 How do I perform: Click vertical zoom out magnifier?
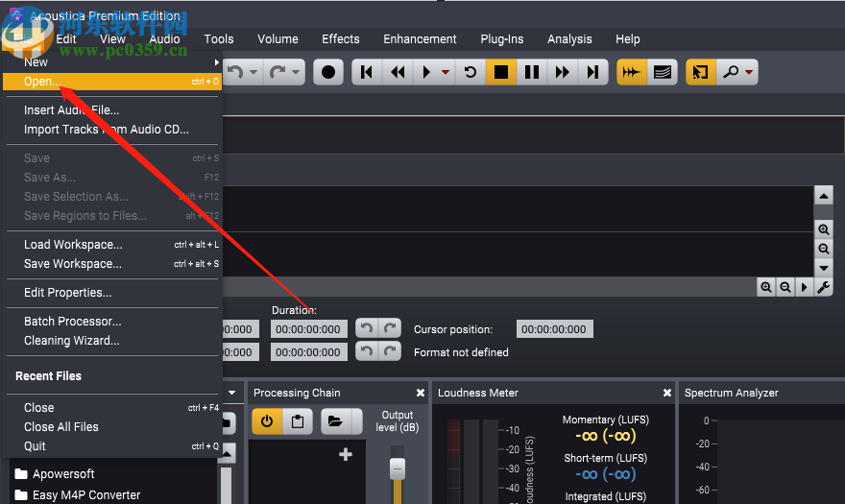tap(824, 249)
